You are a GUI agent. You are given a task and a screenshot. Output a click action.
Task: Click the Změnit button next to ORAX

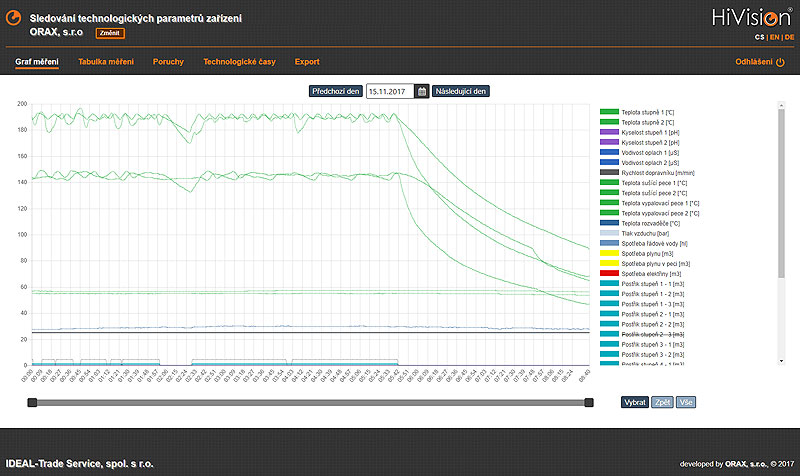click(x=109, y=32)
